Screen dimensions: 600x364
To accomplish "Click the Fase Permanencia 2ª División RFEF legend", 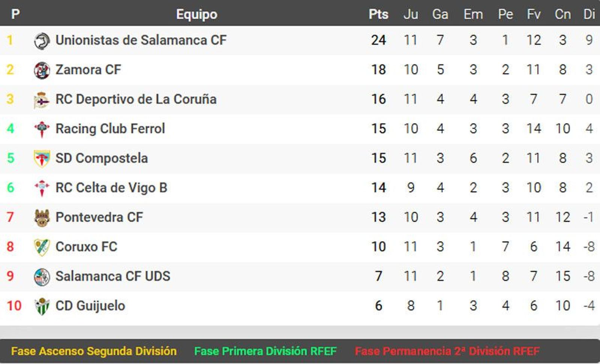I will [447, 351].
